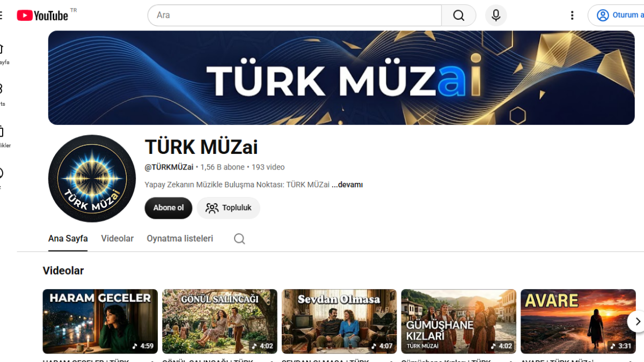Search within the channel using magnifier icon
The image size is (644, 362).
(239, 239)
